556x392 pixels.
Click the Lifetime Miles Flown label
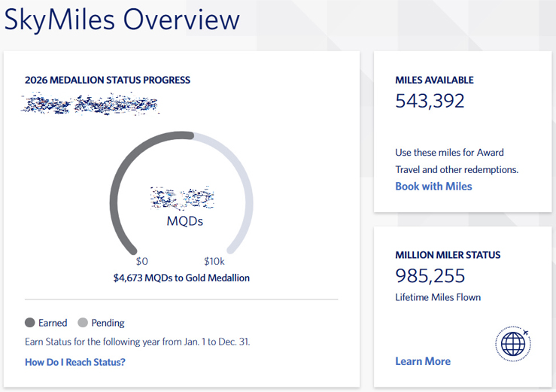tap(438, 297)
